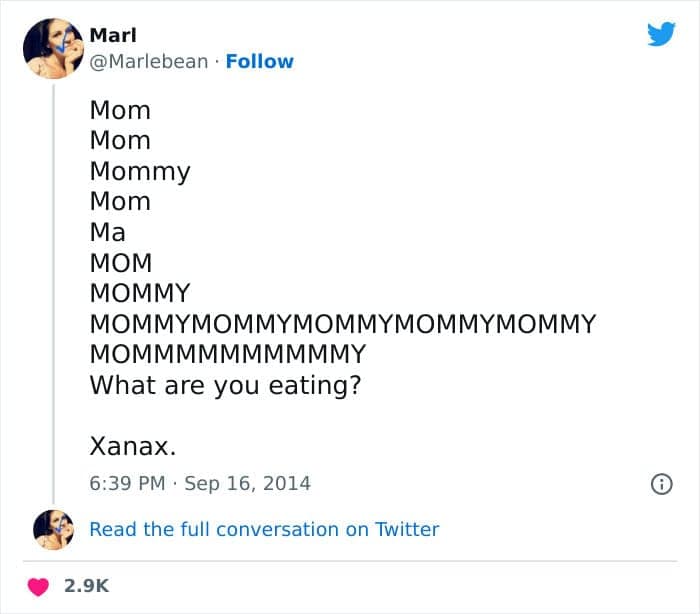Click the long "MOMMMMMMMMMMMY" line
700x614 pixels.
(228, 354)
